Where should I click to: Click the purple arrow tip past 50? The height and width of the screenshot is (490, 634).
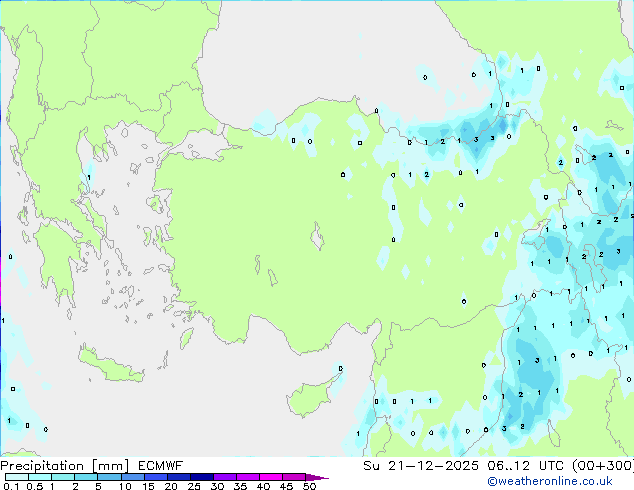pos(317,477)
